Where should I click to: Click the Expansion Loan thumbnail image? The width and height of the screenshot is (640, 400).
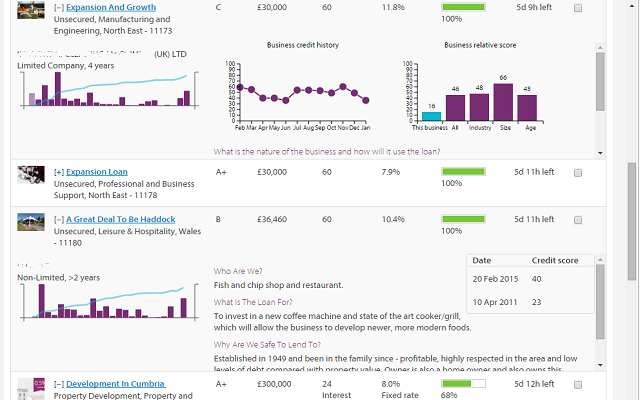pyautogui.click(x=32, y=175)
